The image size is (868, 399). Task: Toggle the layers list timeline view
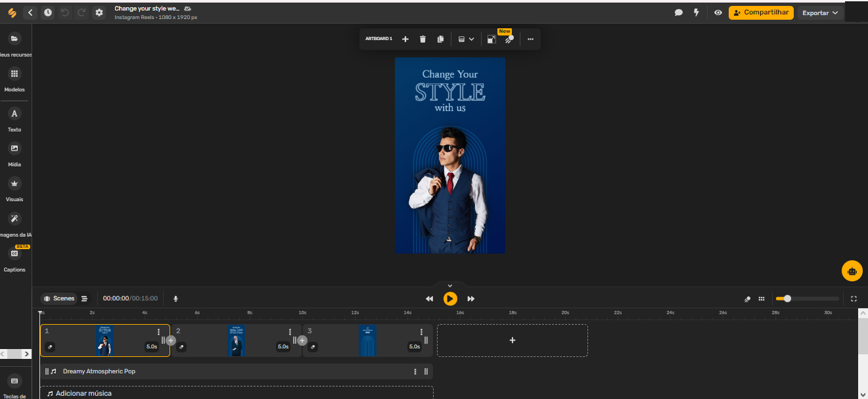click(x=84, y=298)
